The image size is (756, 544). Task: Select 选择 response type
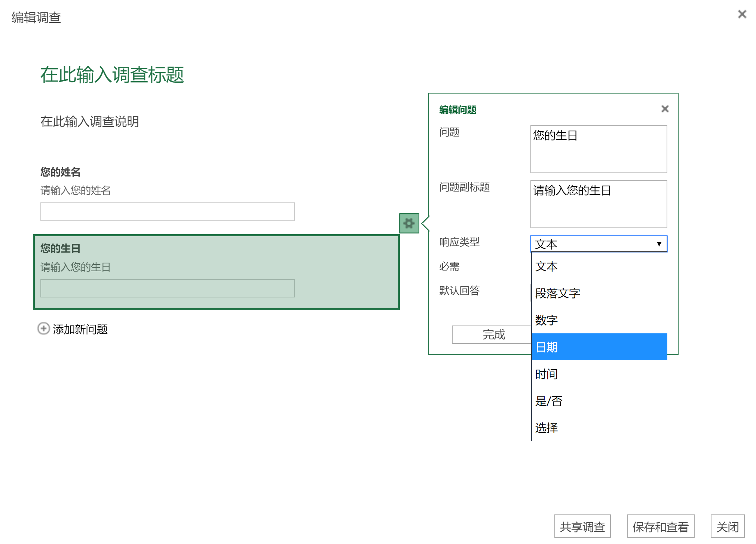[x=599, y=428]
